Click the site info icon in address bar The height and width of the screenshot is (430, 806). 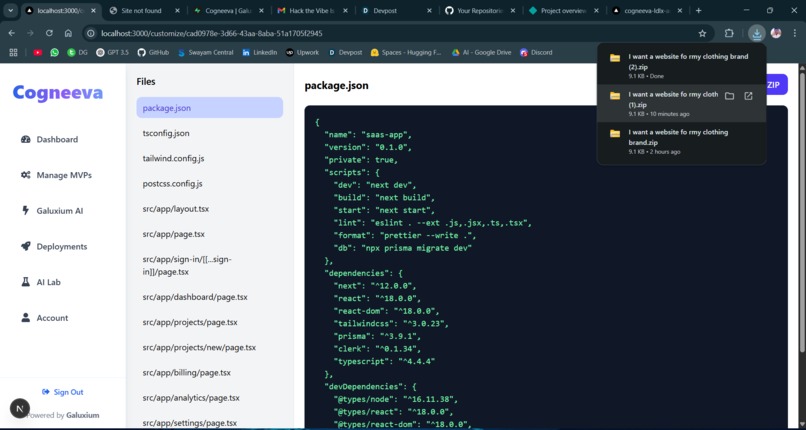91,33
